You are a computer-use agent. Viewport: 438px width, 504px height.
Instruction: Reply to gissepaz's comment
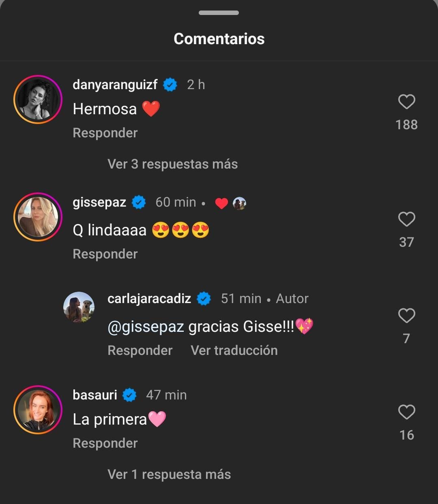(105, 254)
